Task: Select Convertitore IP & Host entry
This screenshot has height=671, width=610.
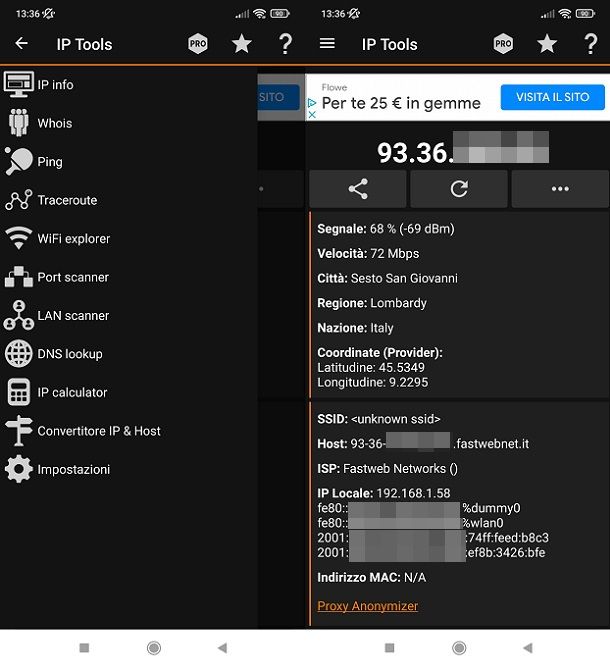Action: pyautogui.click(x=99, y=431)
